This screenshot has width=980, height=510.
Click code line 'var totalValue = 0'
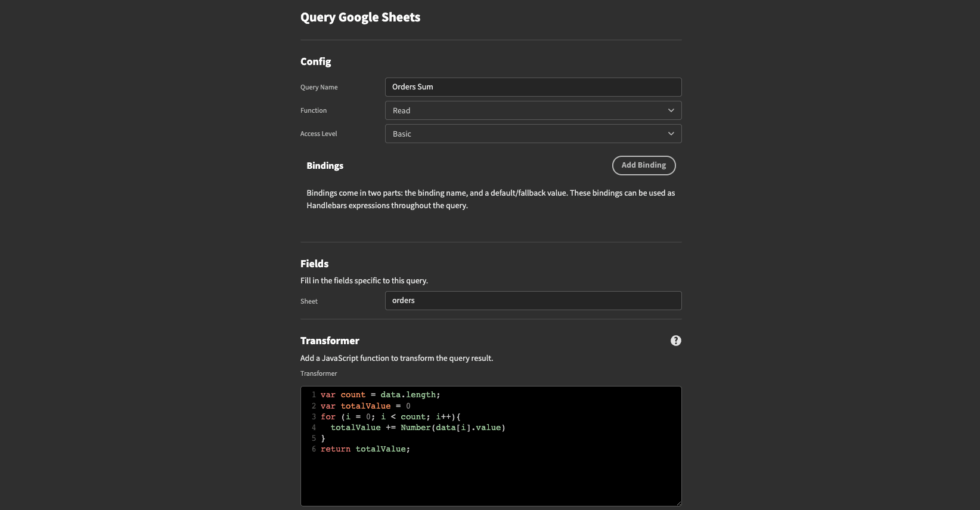365,406
